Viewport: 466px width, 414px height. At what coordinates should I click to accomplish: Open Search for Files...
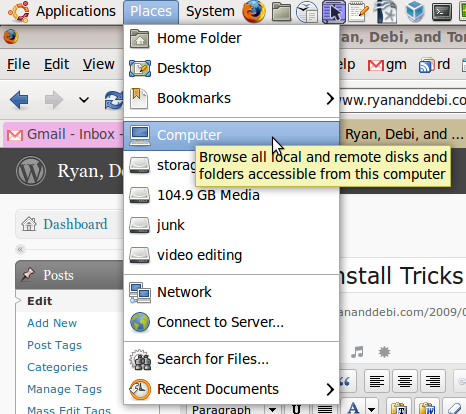(231, 359)
